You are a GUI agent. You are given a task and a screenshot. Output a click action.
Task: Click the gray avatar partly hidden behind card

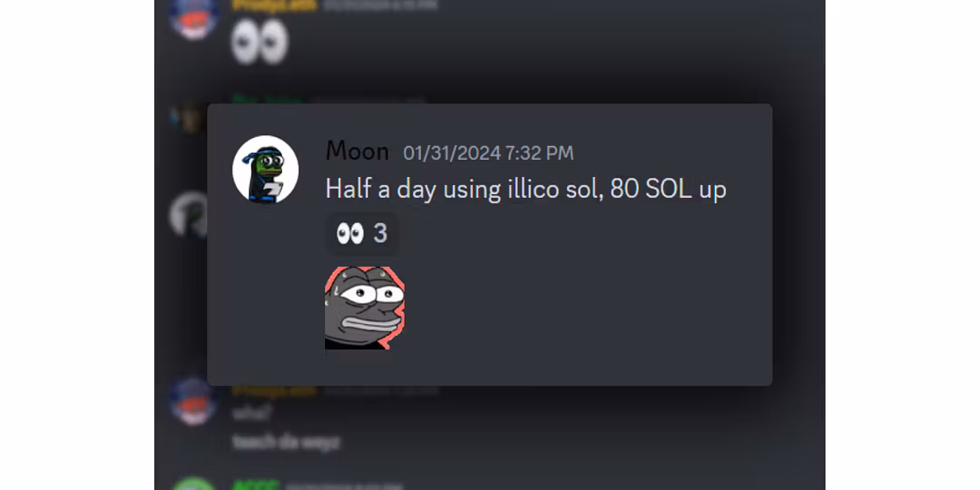pyautogui.click(x=188, y=214)
